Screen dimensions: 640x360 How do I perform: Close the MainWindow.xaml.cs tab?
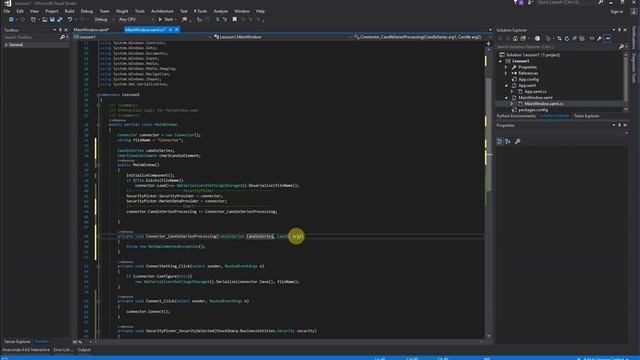(177, 30)
